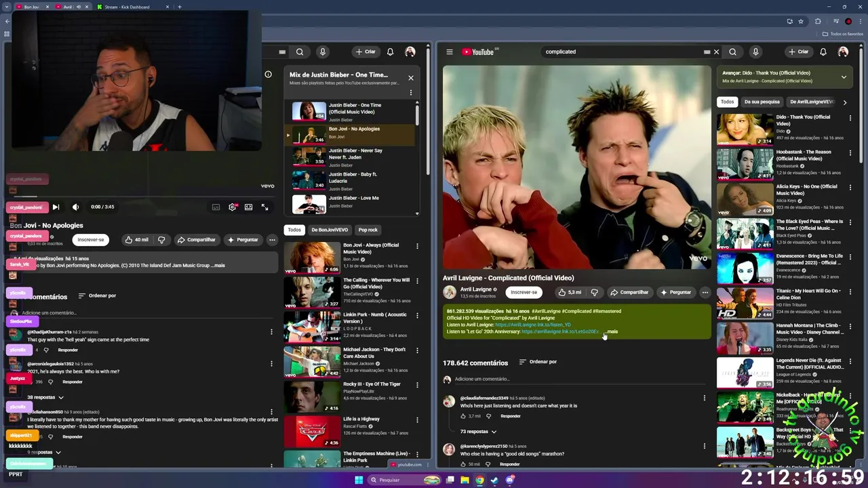Screen dimensions: 868x488
Task: Select the 'De BonJoviVEVO' chip
Action: (x=330, y=230)
